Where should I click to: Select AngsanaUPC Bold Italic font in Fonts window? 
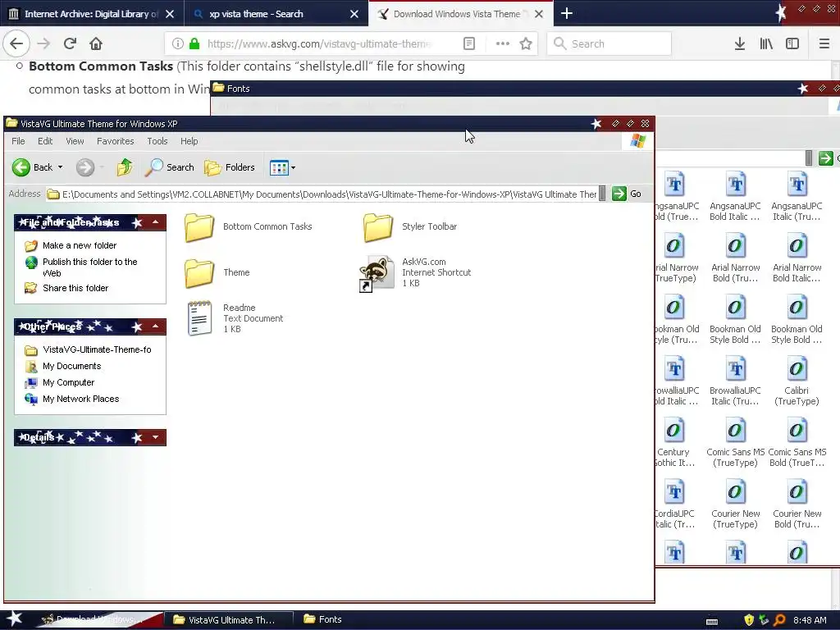tap(735, 196)
